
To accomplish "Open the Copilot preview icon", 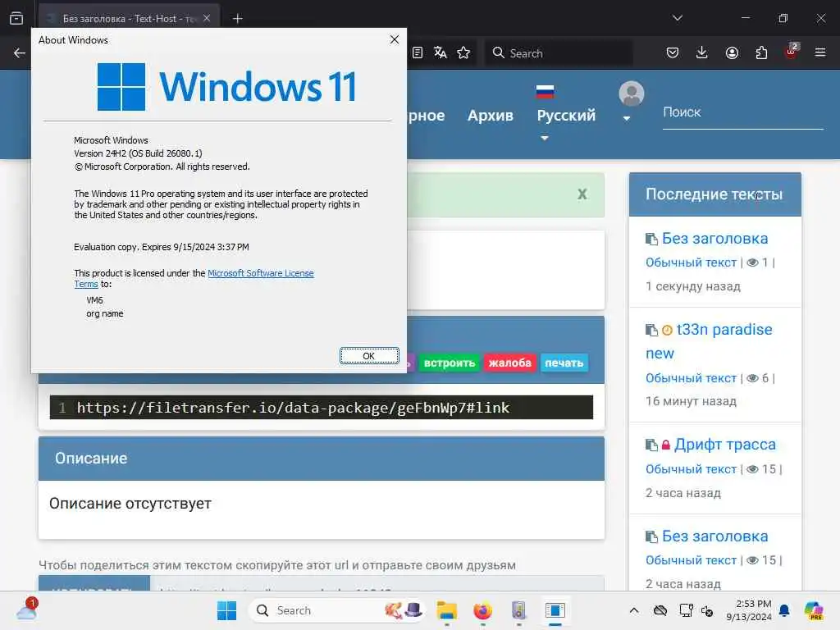I will click(x=814, y=610).
